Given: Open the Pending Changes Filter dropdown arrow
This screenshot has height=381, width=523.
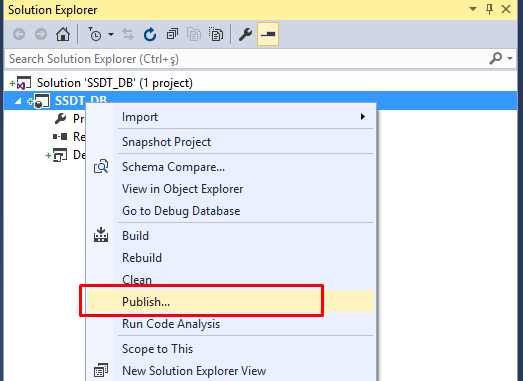Looking at the screenshot, I should [111, 34].
